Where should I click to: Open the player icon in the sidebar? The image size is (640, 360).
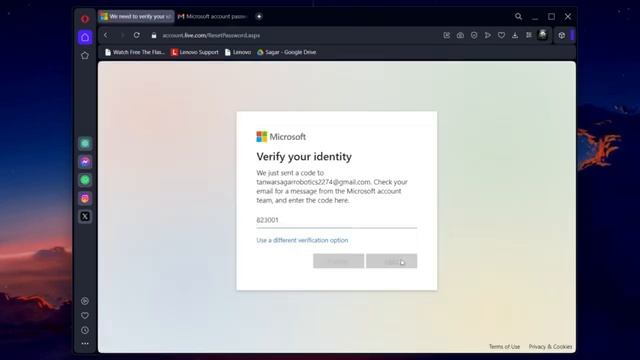tap(85, 301)
